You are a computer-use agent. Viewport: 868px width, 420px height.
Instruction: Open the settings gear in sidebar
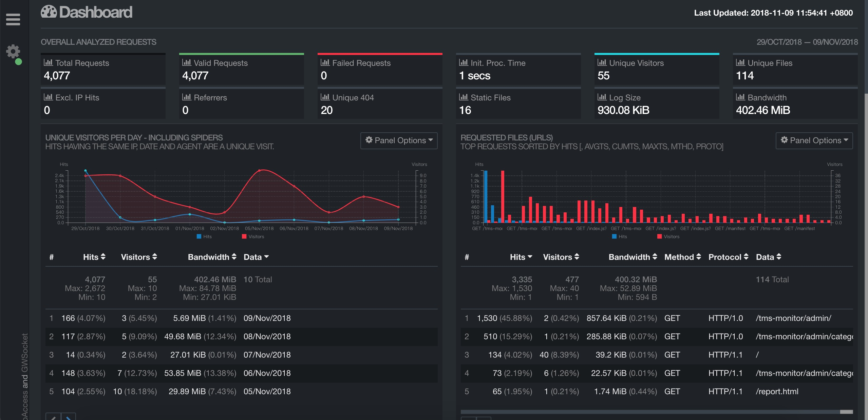tap(13, 52)
